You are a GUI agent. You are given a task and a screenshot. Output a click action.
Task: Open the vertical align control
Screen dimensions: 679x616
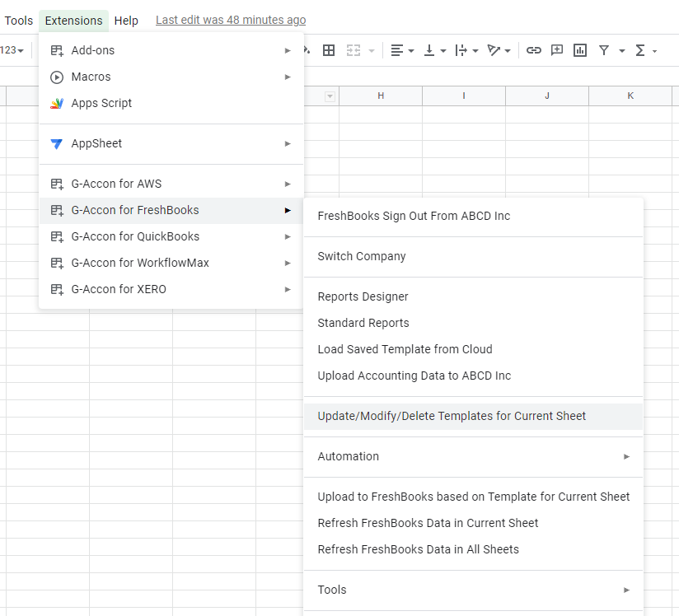point(435,50)
